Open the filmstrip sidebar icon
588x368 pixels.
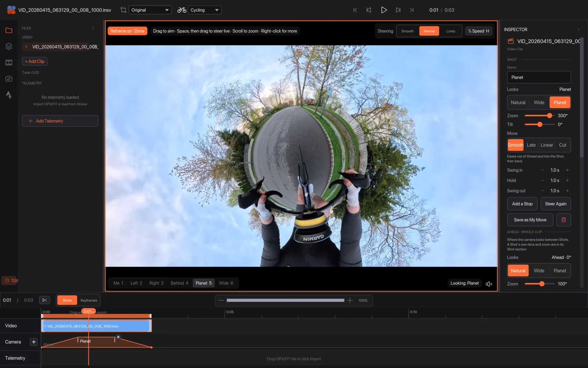pos(9,63)
